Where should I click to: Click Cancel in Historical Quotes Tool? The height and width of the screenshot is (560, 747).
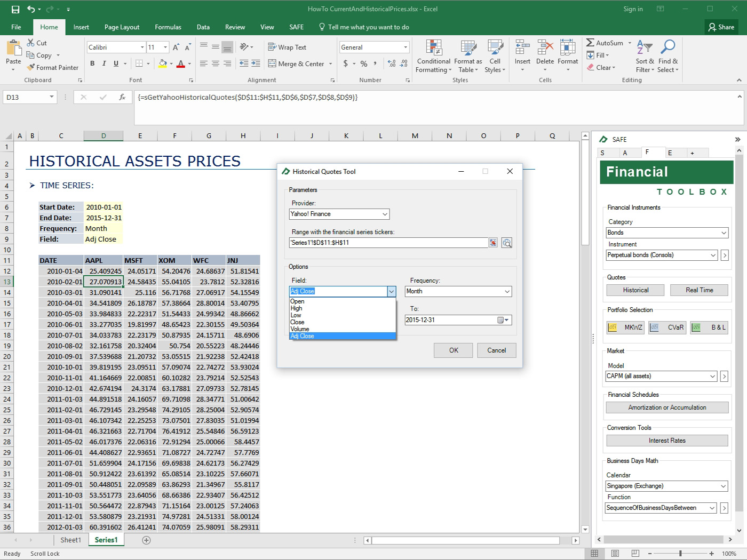[x=496, y=350]
